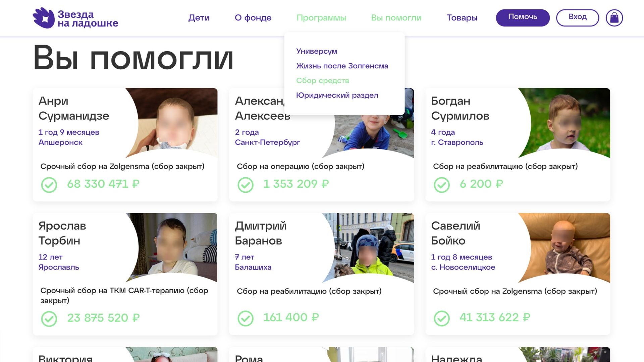This screenshot has width=644, height=362.
Task: Select Универсум from the dropdown
Action: point(316,51)
